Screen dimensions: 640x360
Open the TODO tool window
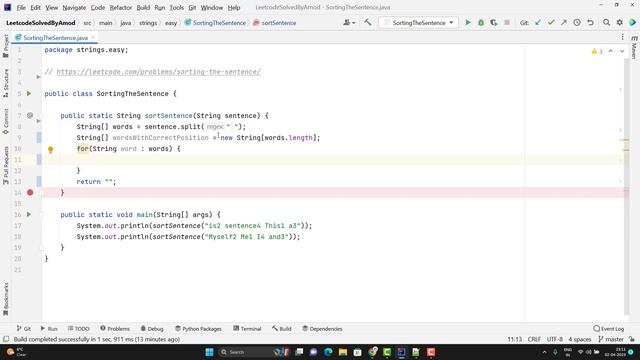[x=78, y=329]
